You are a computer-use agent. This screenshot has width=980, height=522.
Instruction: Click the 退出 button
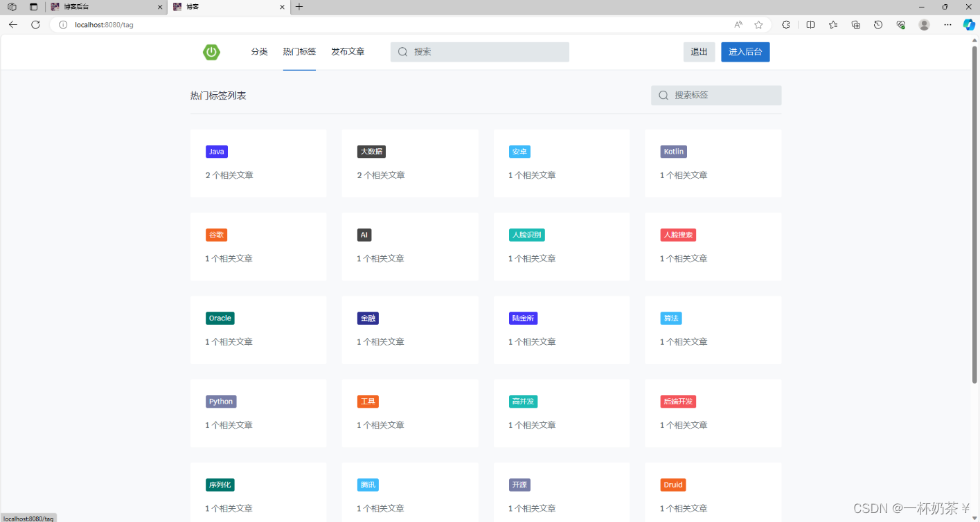click(x=700, y=52)
